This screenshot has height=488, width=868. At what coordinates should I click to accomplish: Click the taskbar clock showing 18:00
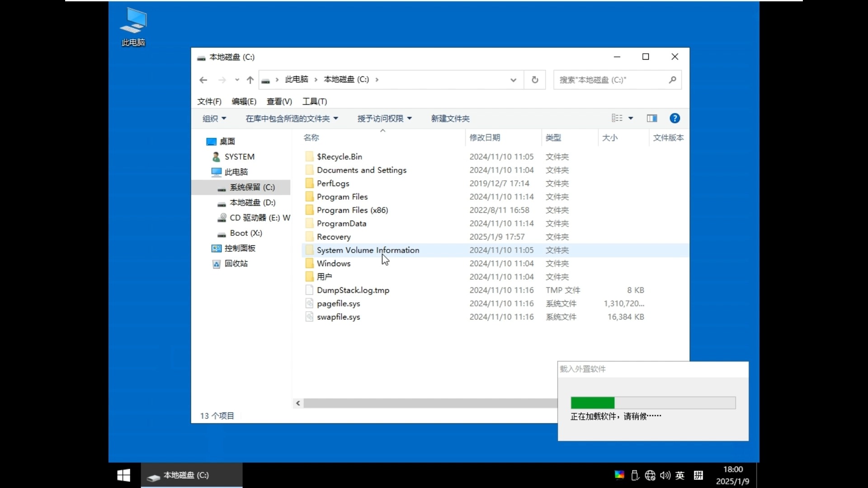point(732,475)
